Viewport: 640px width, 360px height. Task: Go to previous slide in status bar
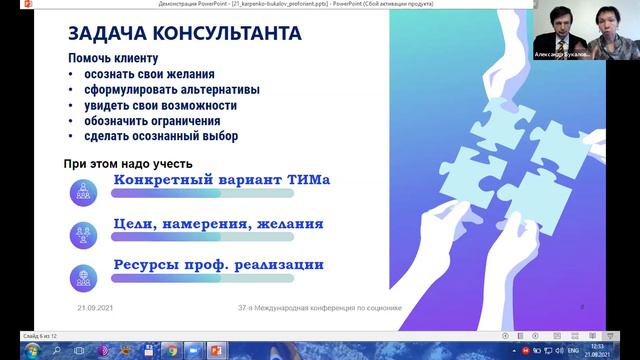tap(505, 336)
